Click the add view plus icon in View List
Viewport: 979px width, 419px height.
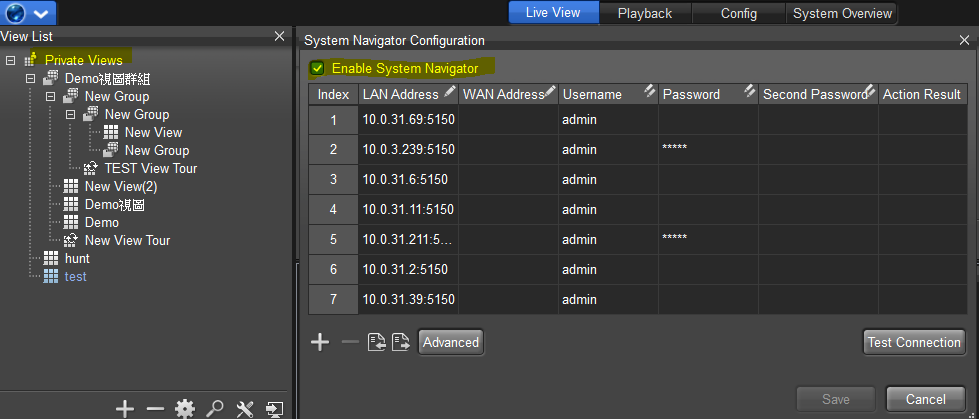point(125,408)
